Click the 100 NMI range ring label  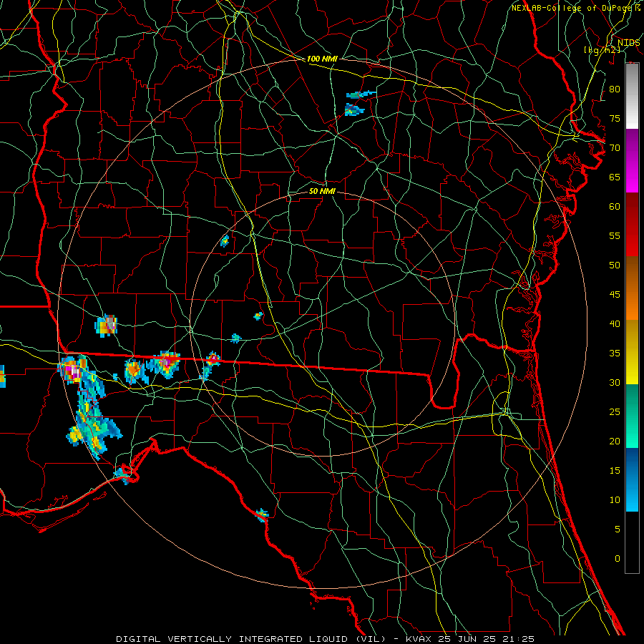pyautogui.click(x=322, y=59)
